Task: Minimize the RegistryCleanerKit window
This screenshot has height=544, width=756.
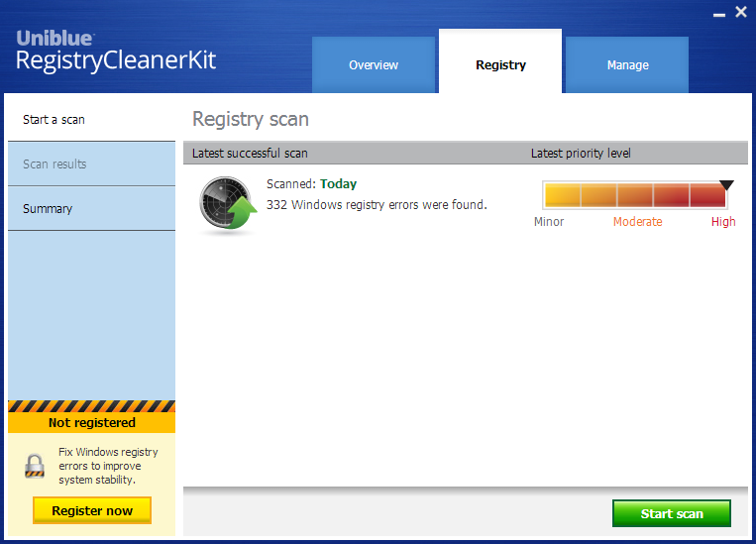Action: pyautogui.click(x=719, y=15)
